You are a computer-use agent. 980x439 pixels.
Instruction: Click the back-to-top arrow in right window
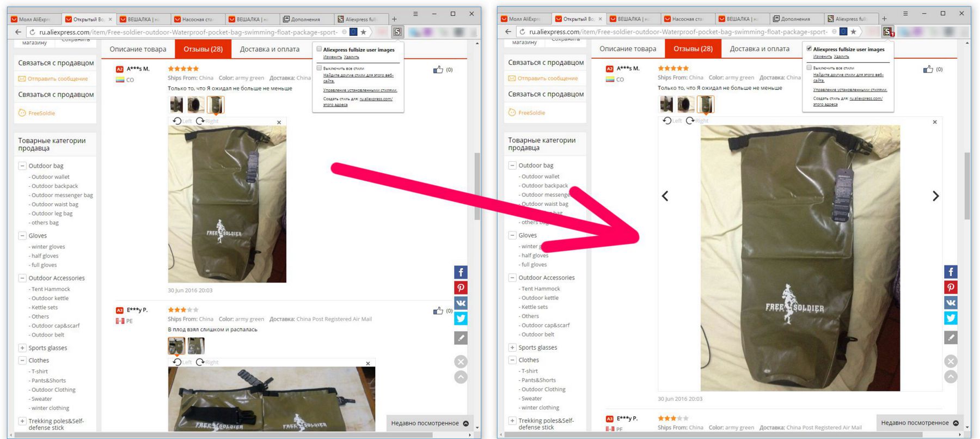coord(951,376)
